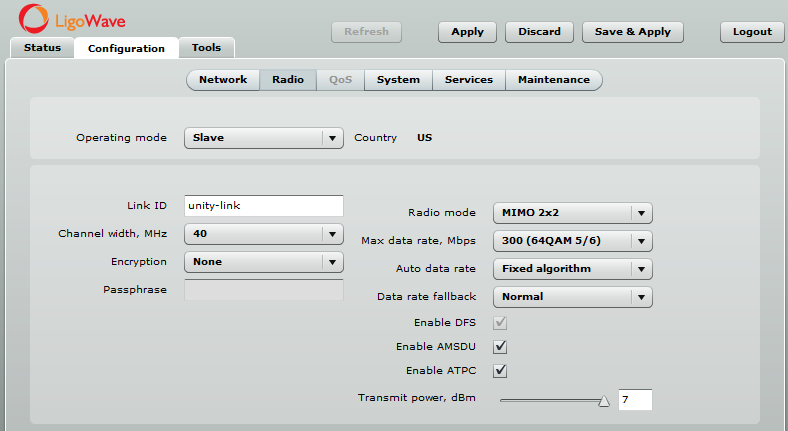Log out using the Logout button

coord(752,32)
